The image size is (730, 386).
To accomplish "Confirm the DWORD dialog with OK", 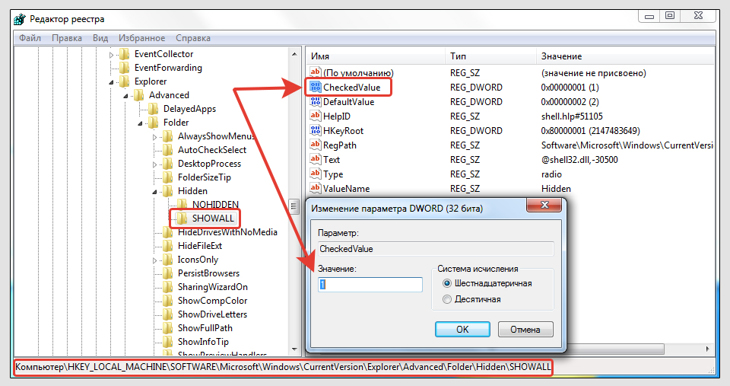I will pos(462,329).
